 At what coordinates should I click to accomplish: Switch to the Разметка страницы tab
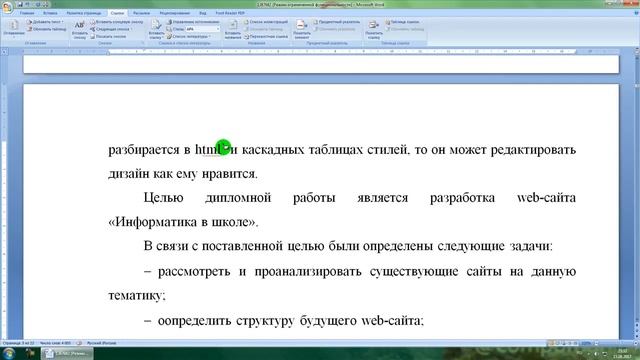(x=84, y=13)
